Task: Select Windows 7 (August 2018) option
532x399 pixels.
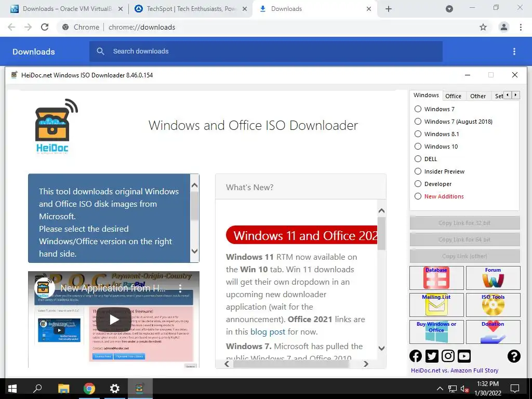Action: click(418, 122)
